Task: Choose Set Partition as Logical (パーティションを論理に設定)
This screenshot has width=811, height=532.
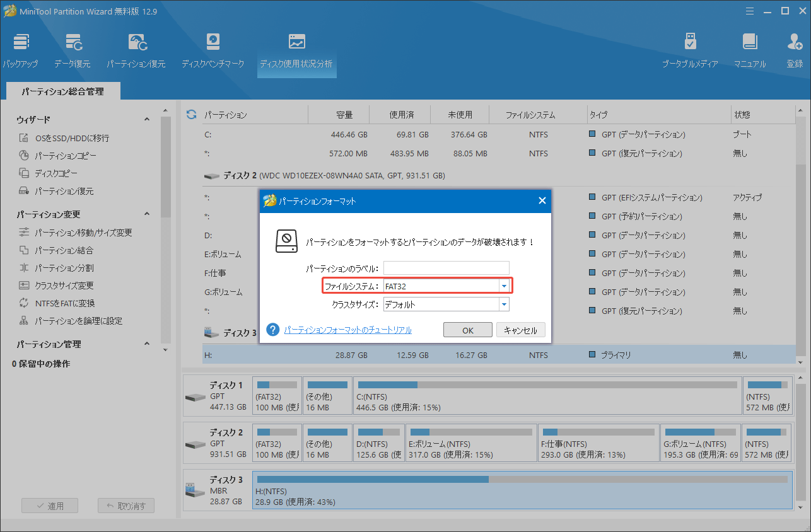Action: [x=70, y=321]
